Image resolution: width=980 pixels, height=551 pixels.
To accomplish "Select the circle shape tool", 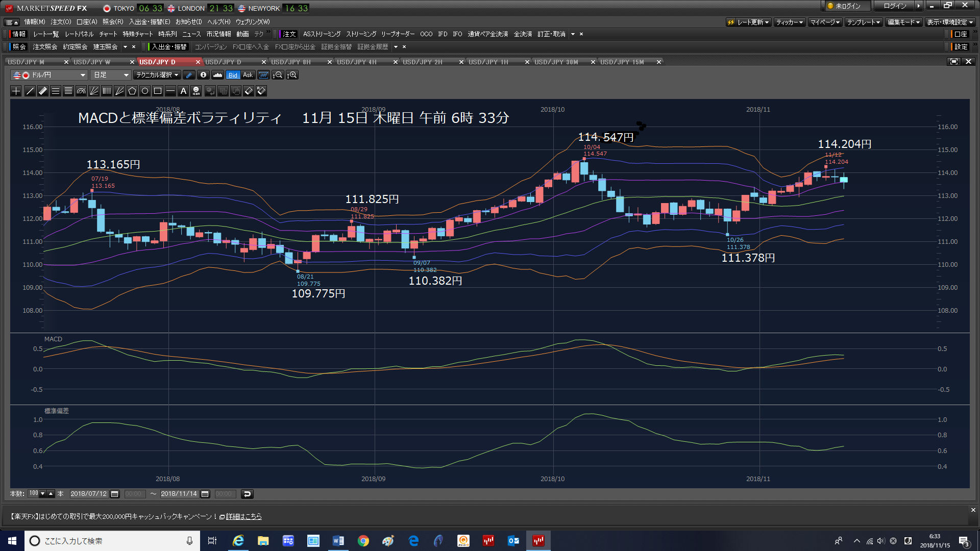I will (145, 91).
